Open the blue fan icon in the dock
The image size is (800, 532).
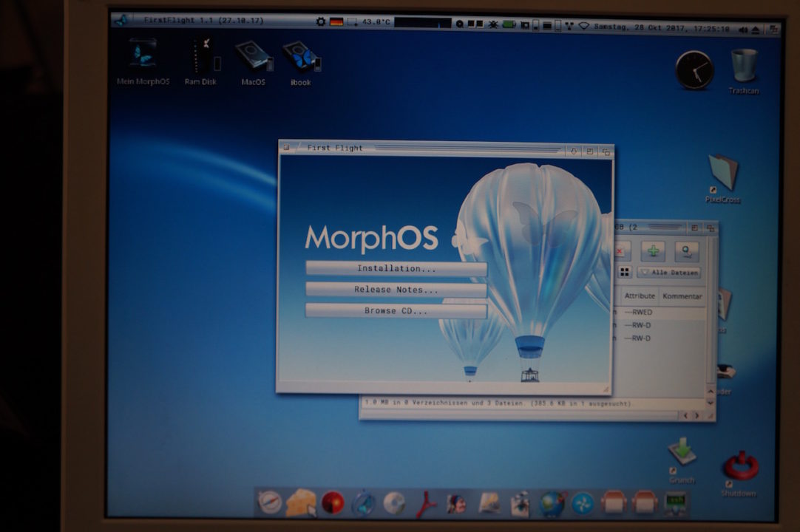click(583, 504)
